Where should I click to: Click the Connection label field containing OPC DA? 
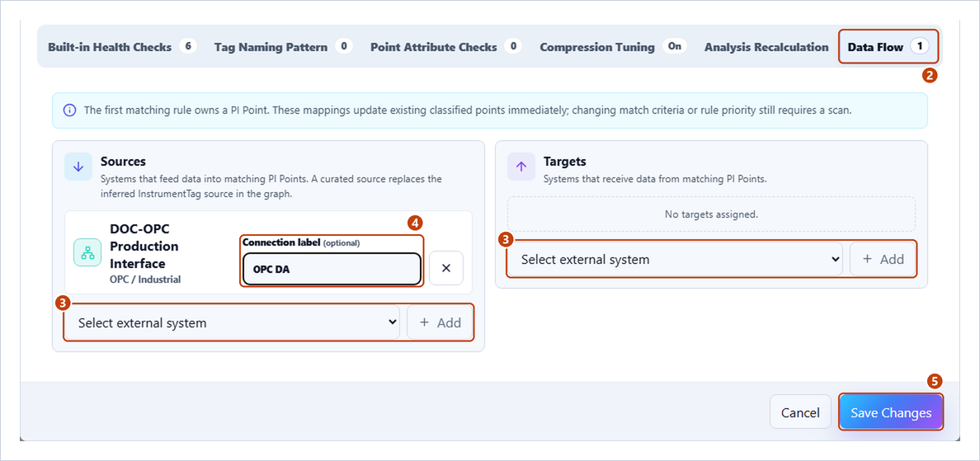[332, 269]
